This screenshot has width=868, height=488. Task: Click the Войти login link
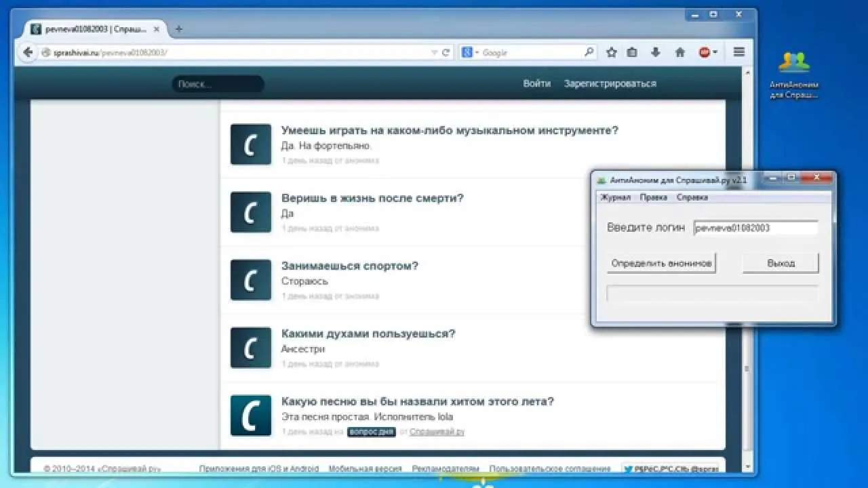537,83
